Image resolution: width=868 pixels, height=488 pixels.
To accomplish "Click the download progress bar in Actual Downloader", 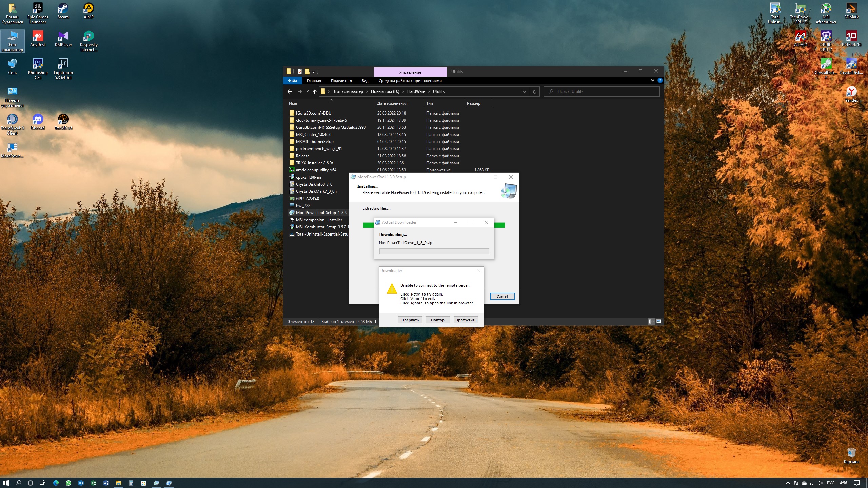I will [x=434, y=251].
